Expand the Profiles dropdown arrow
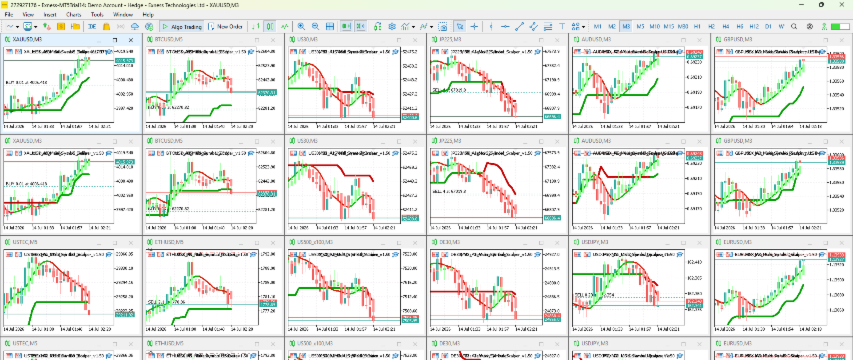Image resolution: width=853 pixels, height=360 pixels. tap(35, 27)
